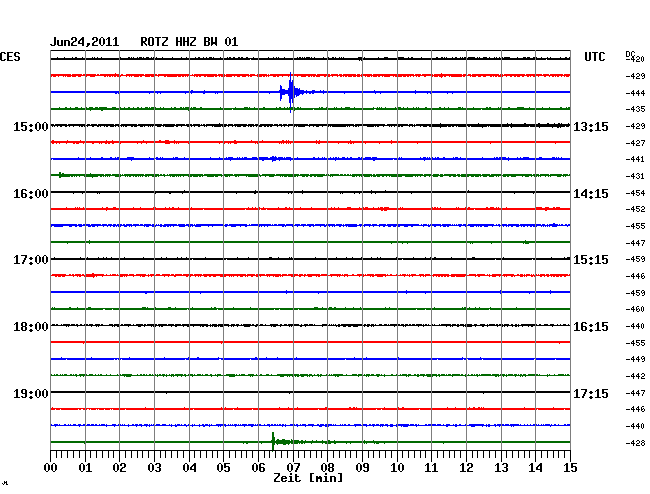The width and height of the screenshot is (650, 494).
Task: Click the DC offset value -444
Action: (635, 93)
